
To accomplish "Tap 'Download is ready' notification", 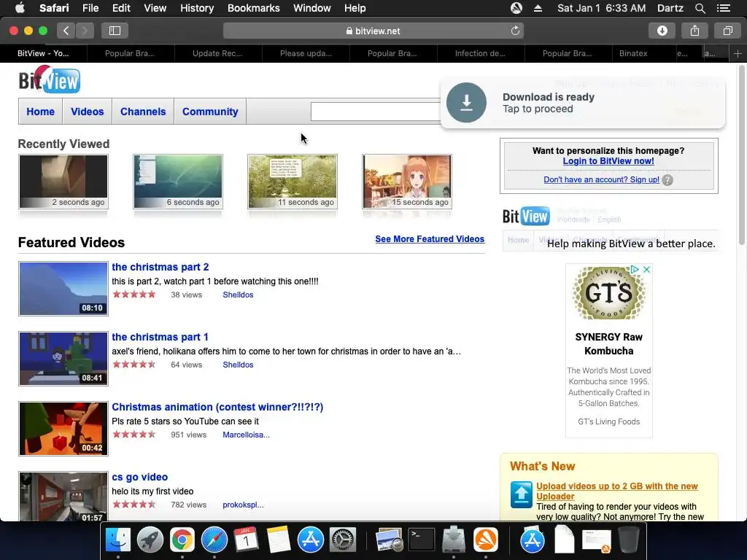I will tap(583, 103).
